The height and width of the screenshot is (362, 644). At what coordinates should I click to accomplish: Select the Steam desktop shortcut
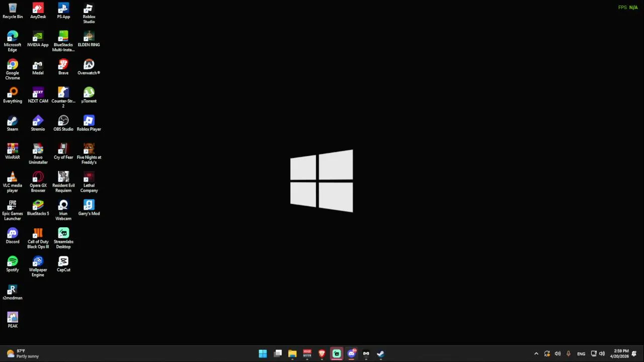tap(13, 124)
